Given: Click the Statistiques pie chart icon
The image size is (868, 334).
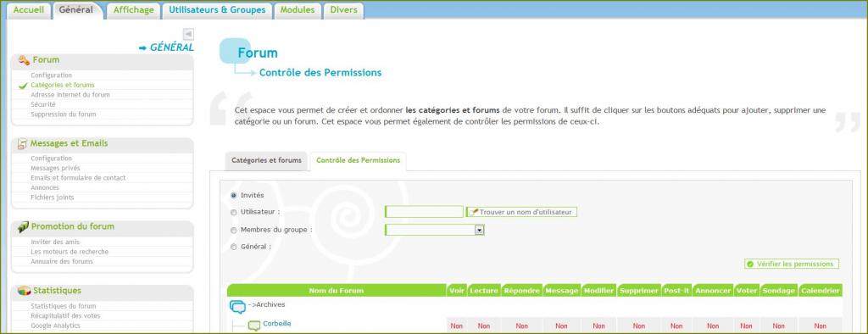Looking at the screenshot, I should point(24,291).
